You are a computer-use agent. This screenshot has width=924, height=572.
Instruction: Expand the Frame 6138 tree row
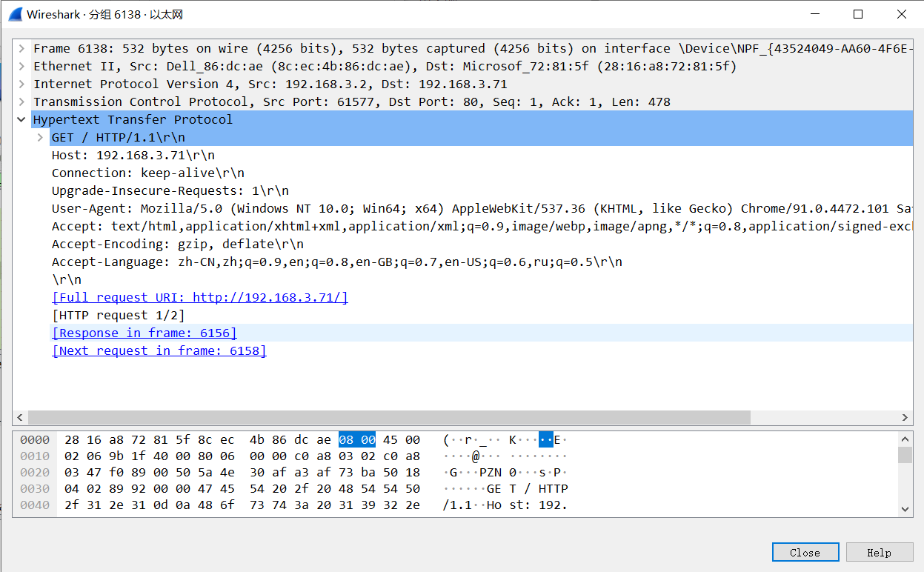point(22,48)
